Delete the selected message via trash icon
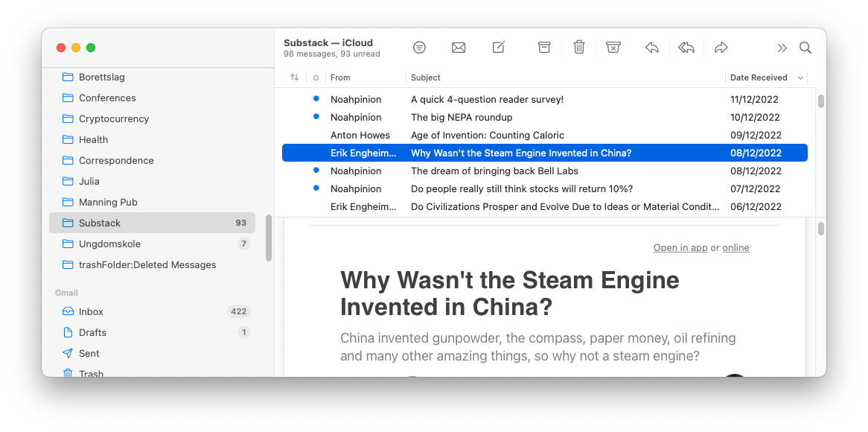The image size is (868, 432). (x=579, y=48)
